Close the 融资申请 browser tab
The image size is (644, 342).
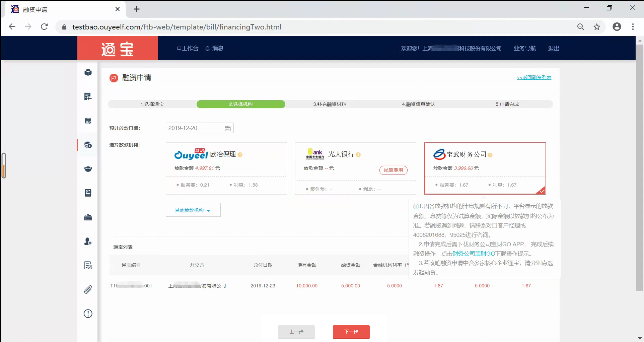(118, 9)
